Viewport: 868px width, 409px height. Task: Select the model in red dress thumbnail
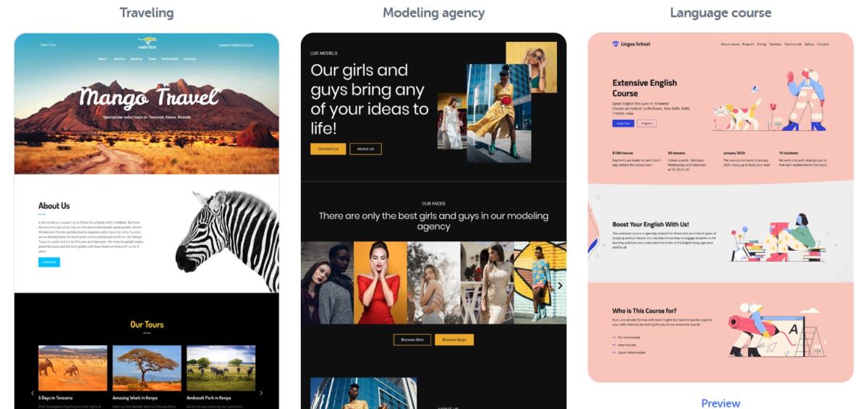[x=380, y=283]
